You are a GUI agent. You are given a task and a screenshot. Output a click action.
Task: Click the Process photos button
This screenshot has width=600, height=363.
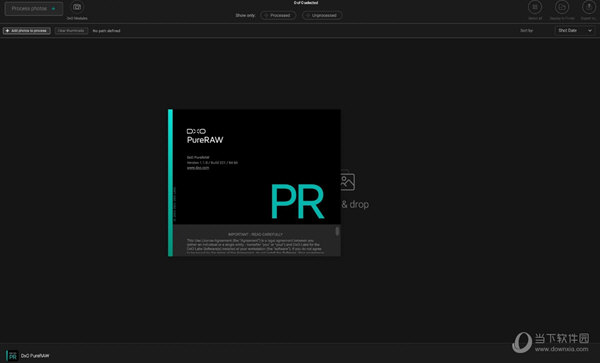[x=34, y=8]
